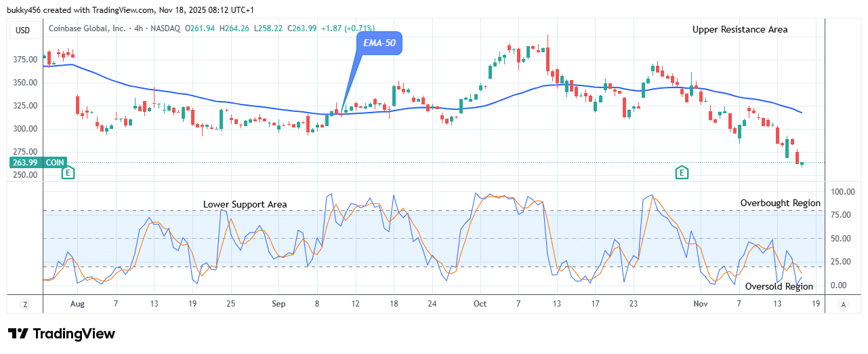Click the left earnings E marker
Screen dimensions: 868x354
point(68,173)
